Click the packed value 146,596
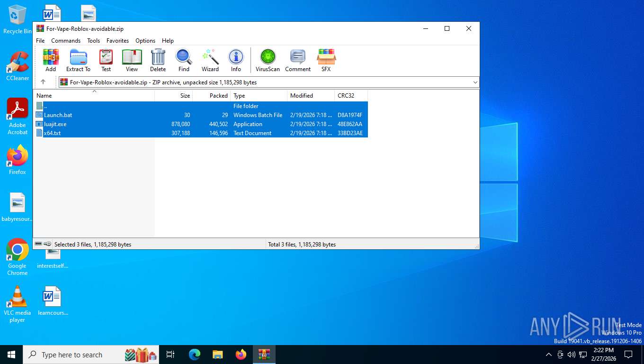This screenshot has height=364, width=644. (218, 133)
